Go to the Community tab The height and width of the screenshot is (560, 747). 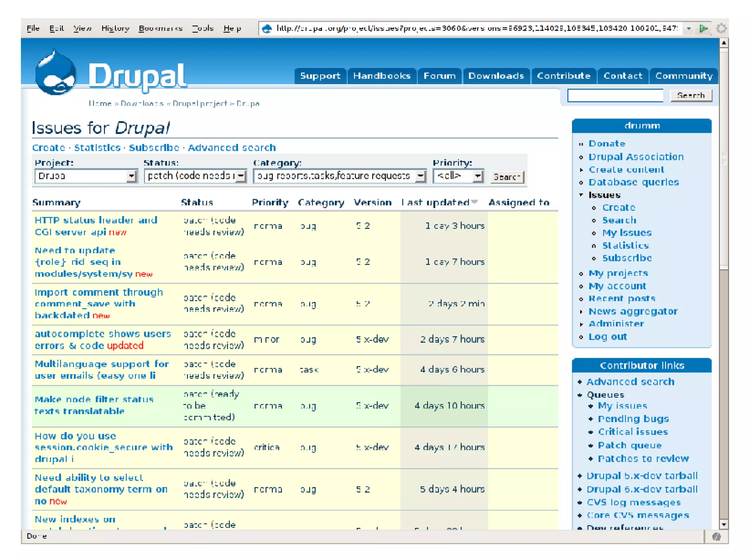click(684, 76)
